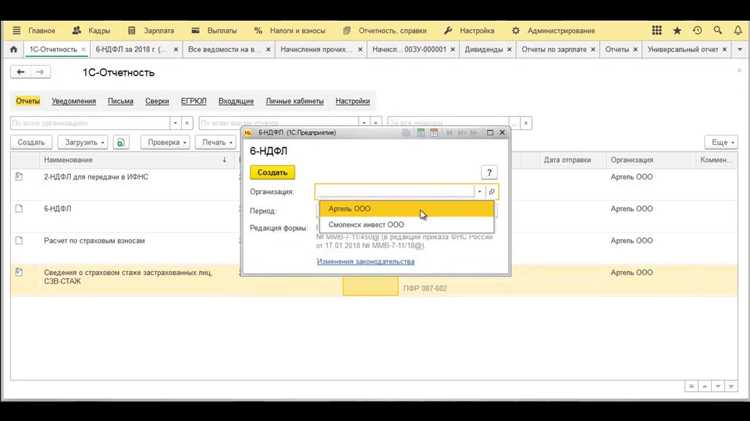
Task: Open the Организация field's open-record icon
Action: (x=492, y=192)
